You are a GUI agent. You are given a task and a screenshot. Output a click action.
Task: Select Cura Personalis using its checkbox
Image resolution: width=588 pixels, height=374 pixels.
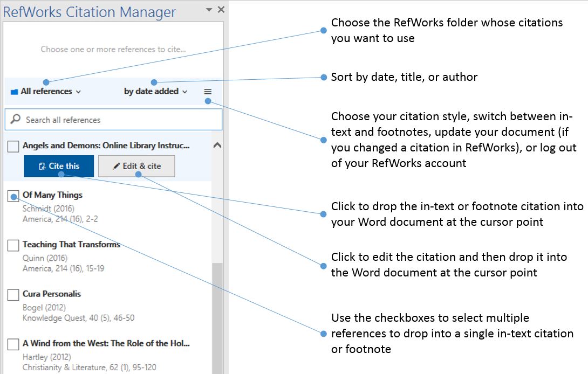click(12, 295)
